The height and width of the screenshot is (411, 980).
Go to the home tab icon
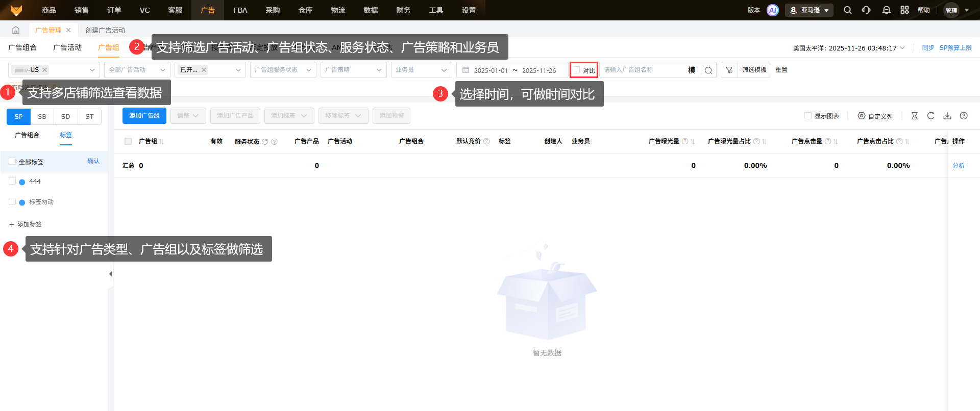(16, 30)
